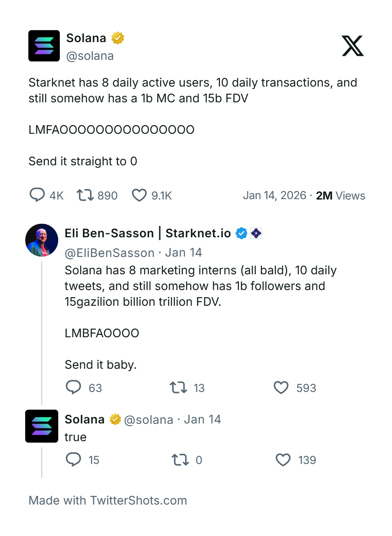Click the Starknet affiliation badge icon
Screen dimensions: 392x536
256,233
